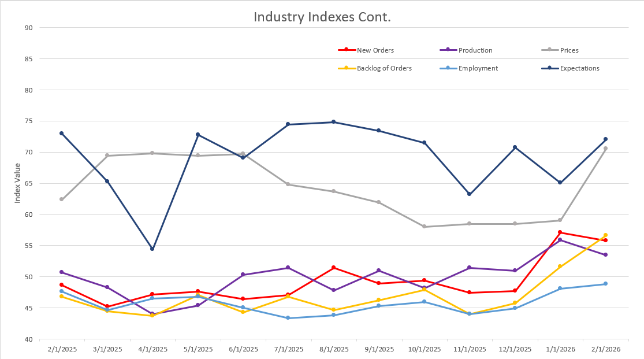Click the 90 value on the vertical axis
This screenshot has height=359, width=644.
[x=28, y=28]
